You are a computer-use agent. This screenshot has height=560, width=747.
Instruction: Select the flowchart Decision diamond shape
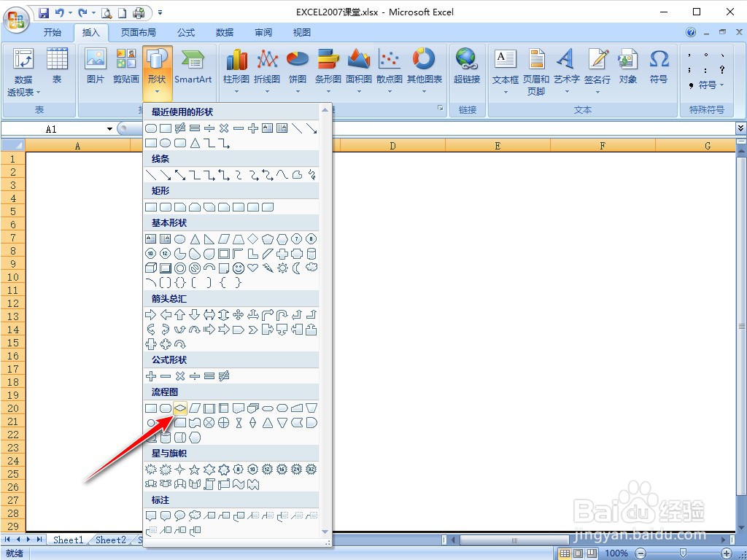(x=180, y=408)
